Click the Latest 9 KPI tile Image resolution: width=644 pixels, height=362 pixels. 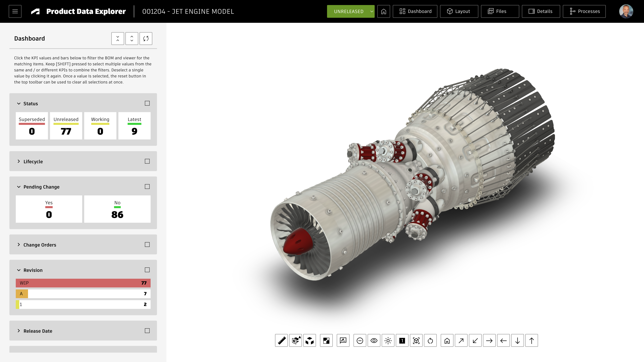134,126
